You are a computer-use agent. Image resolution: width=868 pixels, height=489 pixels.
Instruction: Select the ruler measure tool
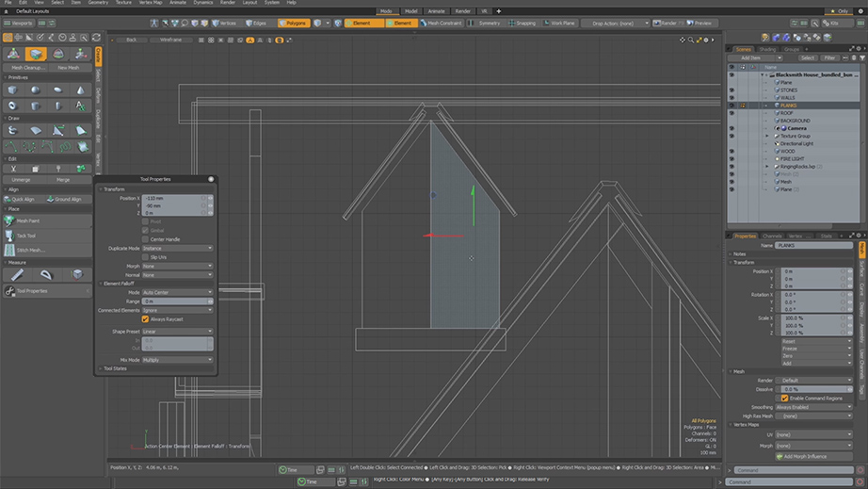click(x=17, y=274)
